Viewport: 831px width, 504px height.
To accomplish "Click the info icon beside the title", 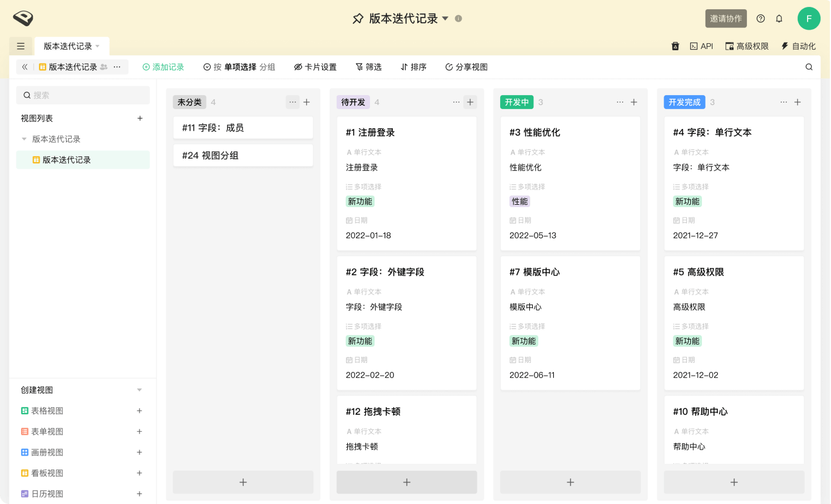I will (458, 19).
